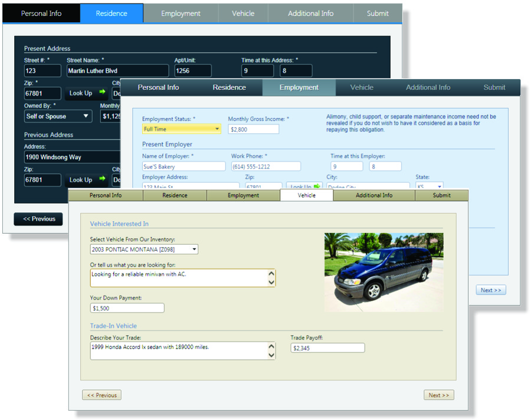
Task: Click Next on the Vehicle page
Action: 439,395
